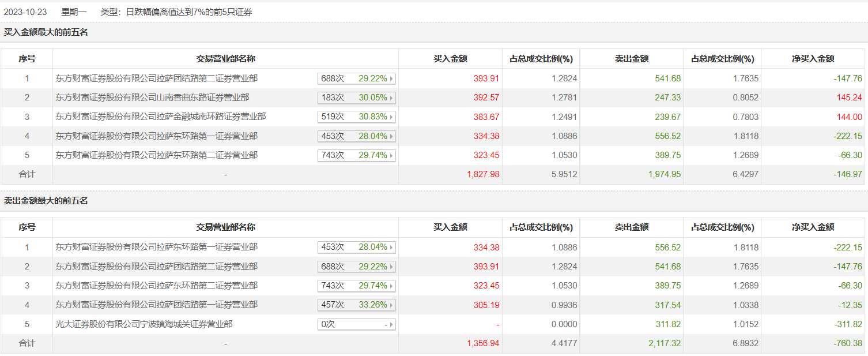Expand the 519次 30.83% dropdown arrow
Viewport: 868px width, 356px height.
392,117
